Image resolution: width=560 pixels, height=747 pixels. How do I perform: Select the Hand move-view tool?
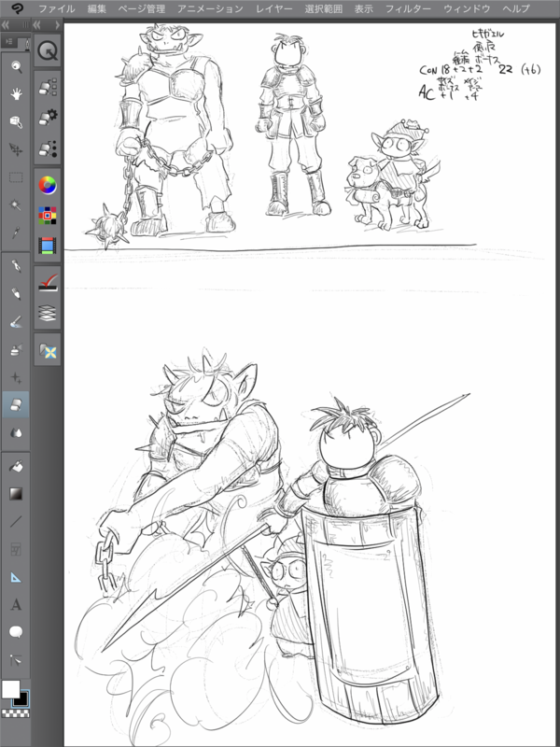click(x=16, y=94)
